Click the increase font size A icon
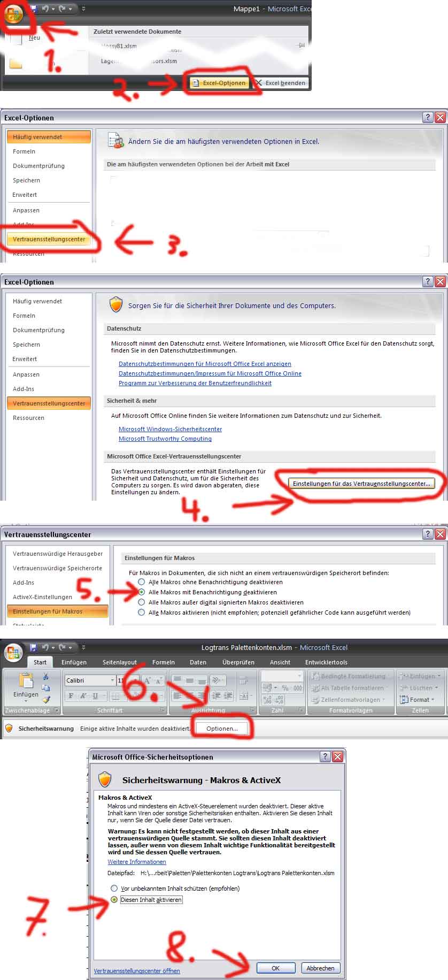The width and height of the screenshot is (448, 980). tap(147, 680)
